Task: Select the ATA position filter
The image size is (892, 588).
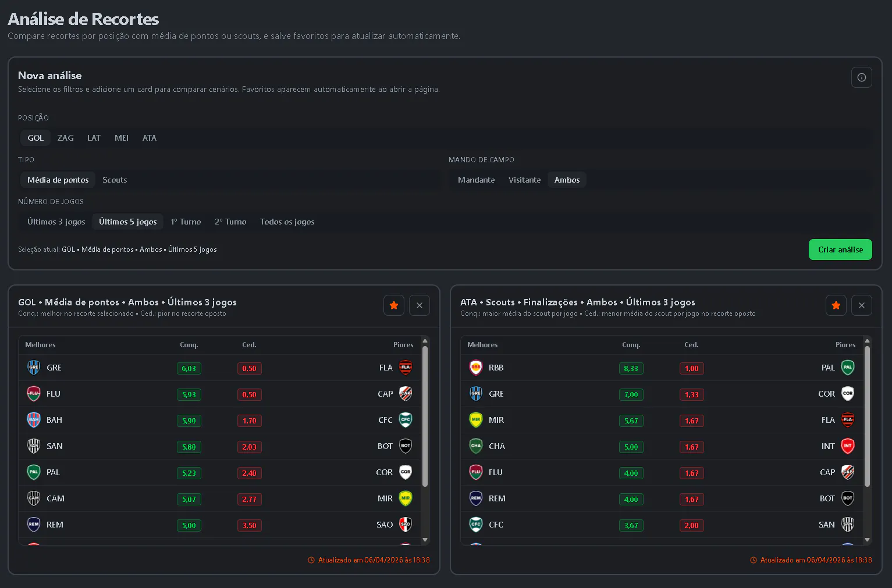Action: click(x=150, y=138)
